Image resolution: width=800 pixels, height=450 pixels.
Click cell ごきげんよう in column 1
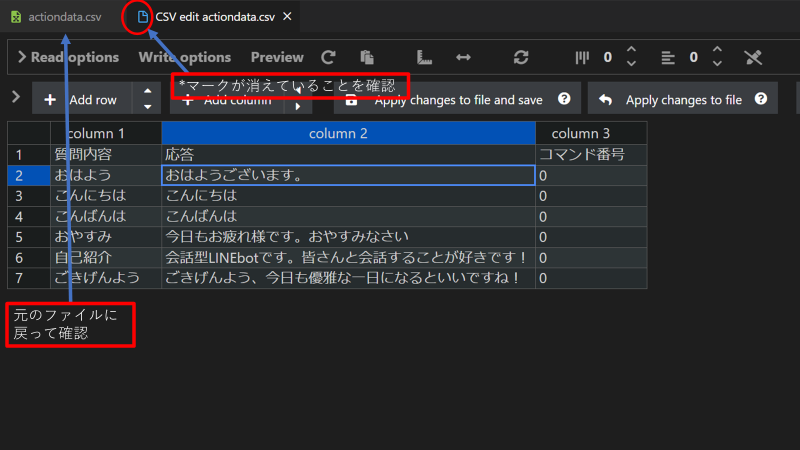[x=106, y=278]
